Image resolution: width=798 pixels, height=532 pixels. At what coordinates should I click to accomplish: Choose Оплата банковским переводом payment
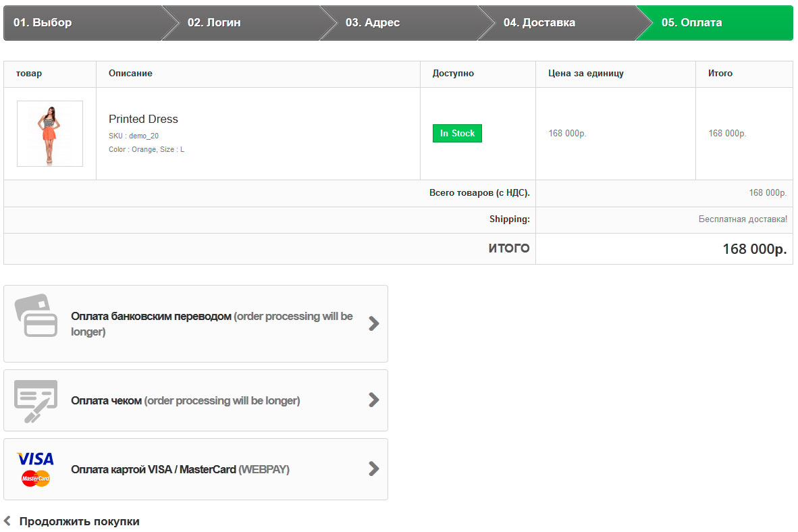coord(151,317)
